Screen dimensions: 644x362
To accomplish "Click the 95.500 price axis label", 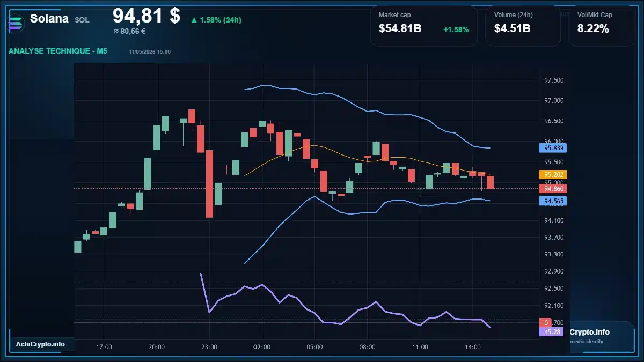I will click(x=554, y=162).
